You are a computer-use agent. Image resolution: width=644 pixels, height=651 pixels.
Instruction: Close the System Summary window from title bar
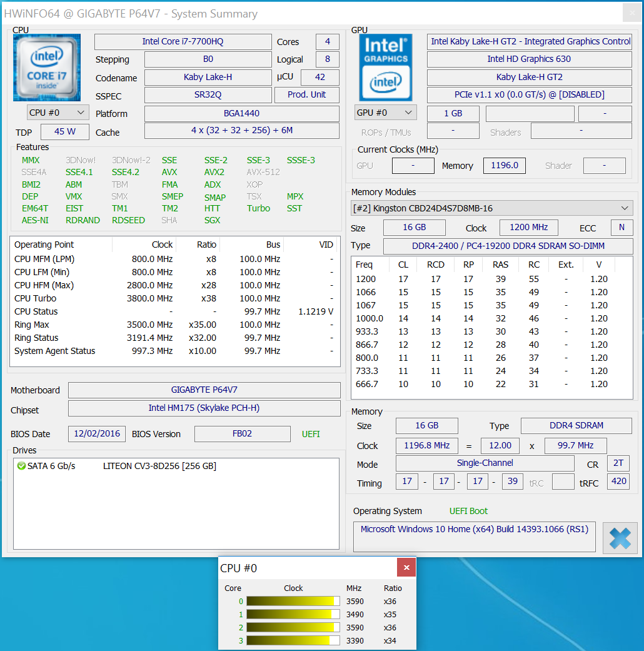coord(632,13)
